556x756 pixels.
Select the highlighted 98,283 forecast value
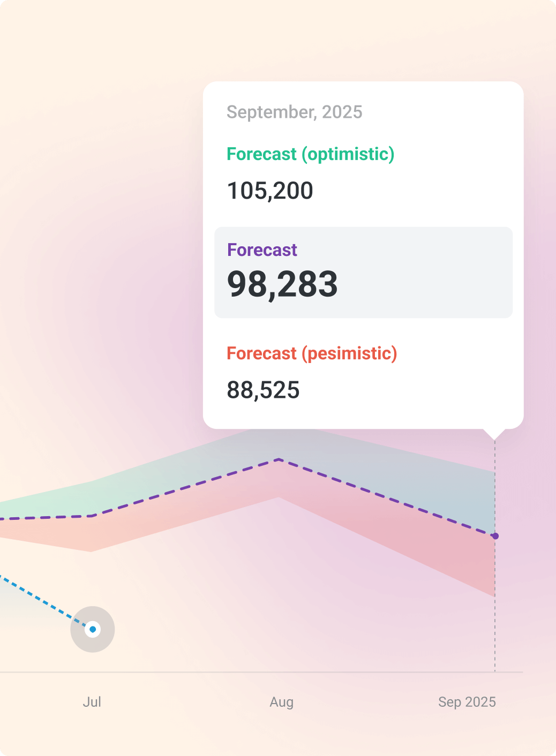(283, 284)
